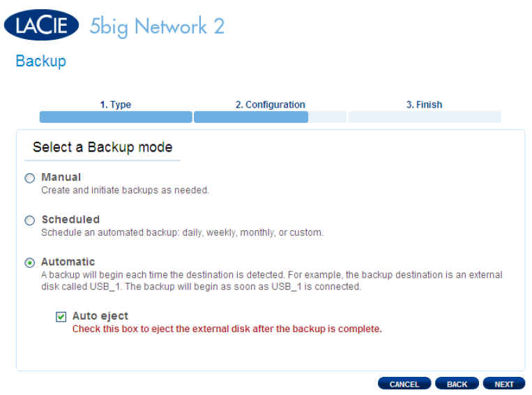Select the Manual backup radio button
532x395 pixels.
click(30, 179)
